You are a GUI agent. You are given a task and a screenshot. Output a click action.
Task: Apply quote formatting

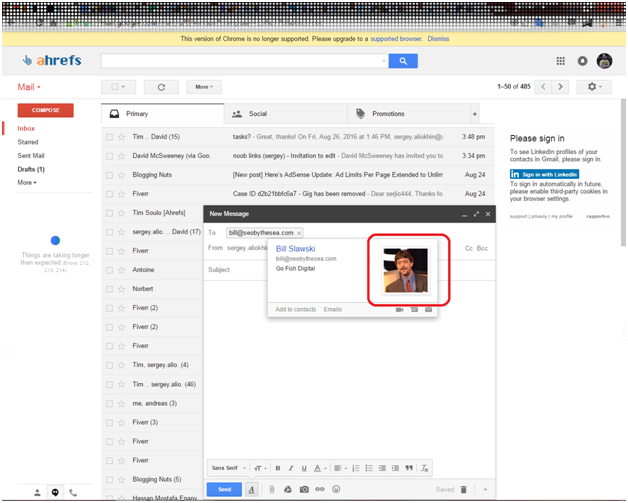point(409,468)
